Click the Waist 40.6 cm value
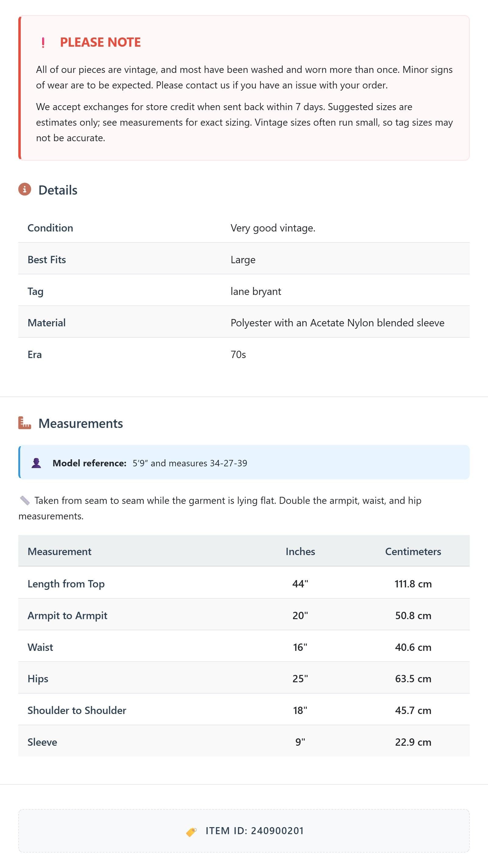Screen dimensions: 488x868 [x=413, y=647]
